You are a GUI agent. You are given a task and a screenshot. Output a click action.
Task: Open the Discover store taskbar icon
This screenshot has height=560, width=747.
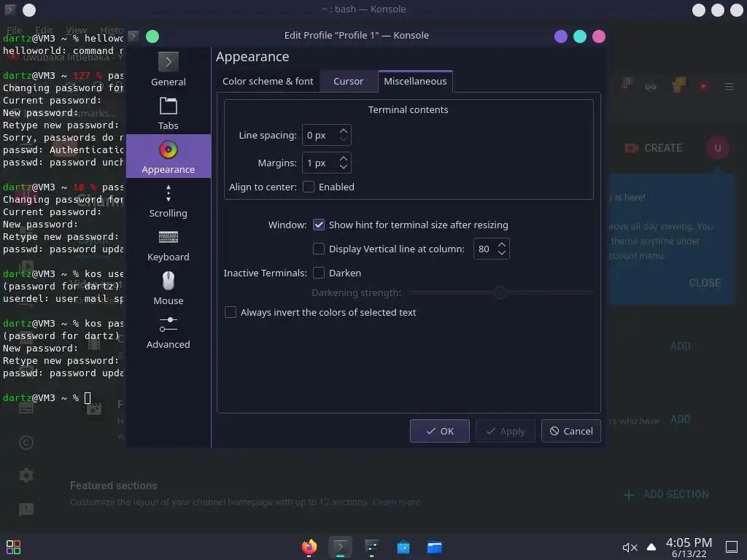coord(403,547)
